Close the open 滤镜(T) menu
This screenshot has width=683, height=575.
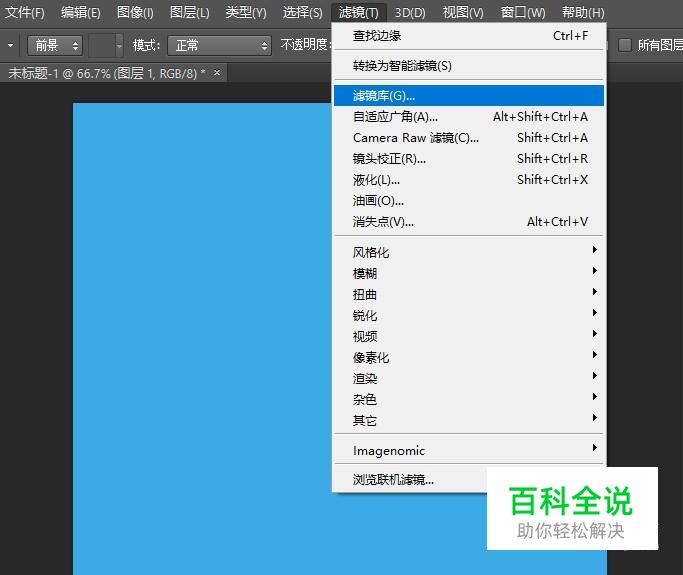(358, 12)
